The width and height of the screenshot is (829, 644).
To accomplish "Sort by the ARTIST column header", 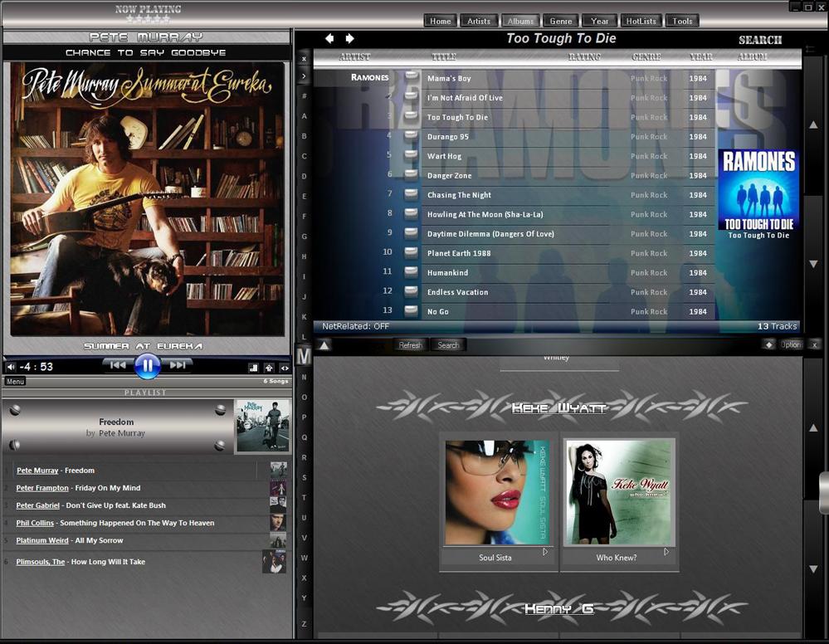I will [354, 56].
